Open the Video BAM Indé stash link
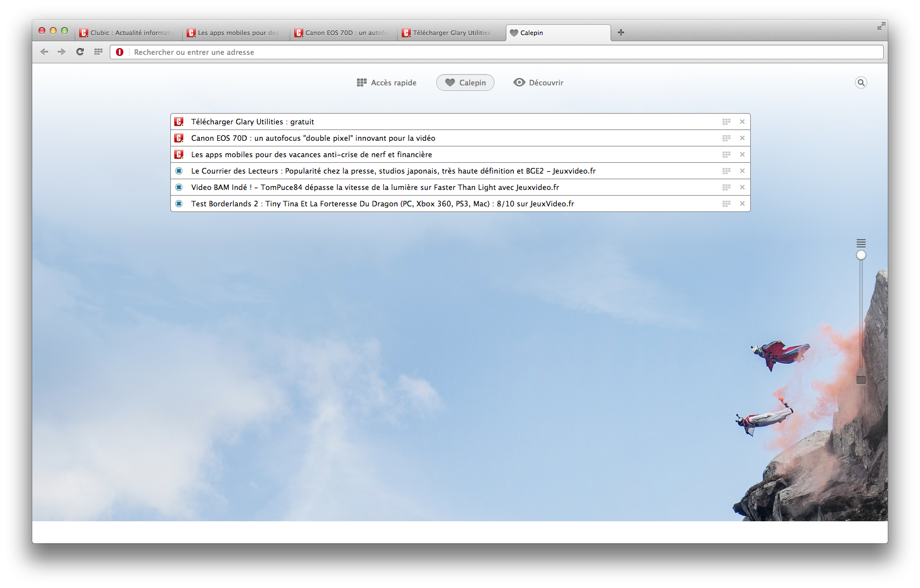The height and width of the screenshot is (588, 920). [375, 188]
